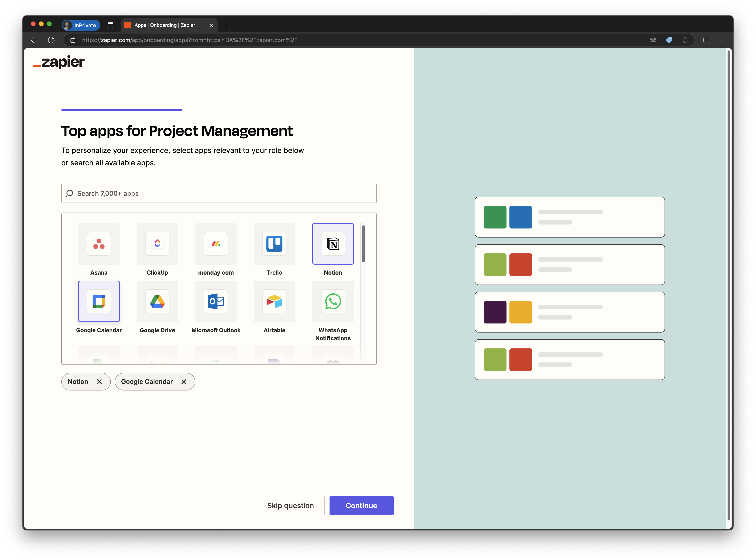Viewport: 756px width, 560px height.
Task: Deselect the Google Calendar app tile
Action: (99, 301)
